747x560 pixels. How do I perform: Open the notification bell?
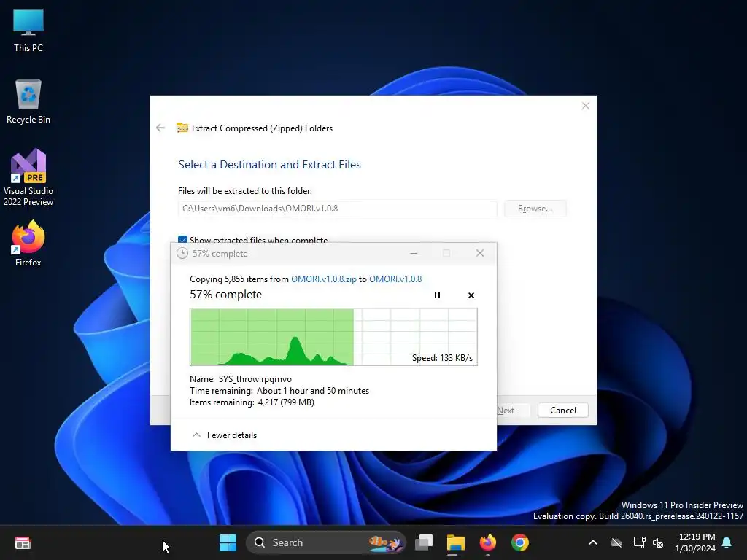pyautogui.click(x=727, y=542)
